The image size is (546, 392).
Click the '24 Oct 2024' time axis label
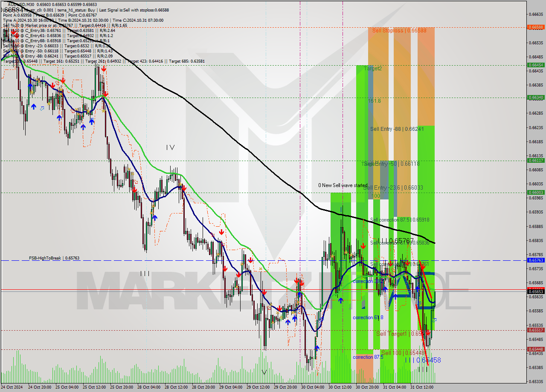point(12,388)
